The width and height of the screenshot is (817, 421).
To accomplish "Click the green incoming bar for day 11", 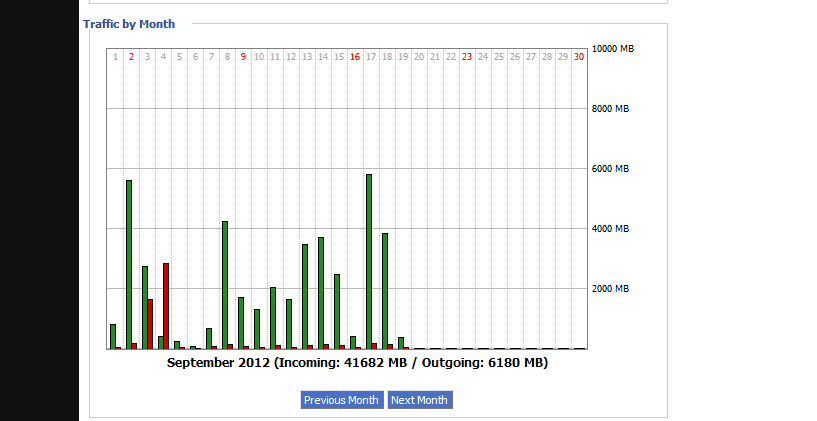I will [x=273, y=318].
